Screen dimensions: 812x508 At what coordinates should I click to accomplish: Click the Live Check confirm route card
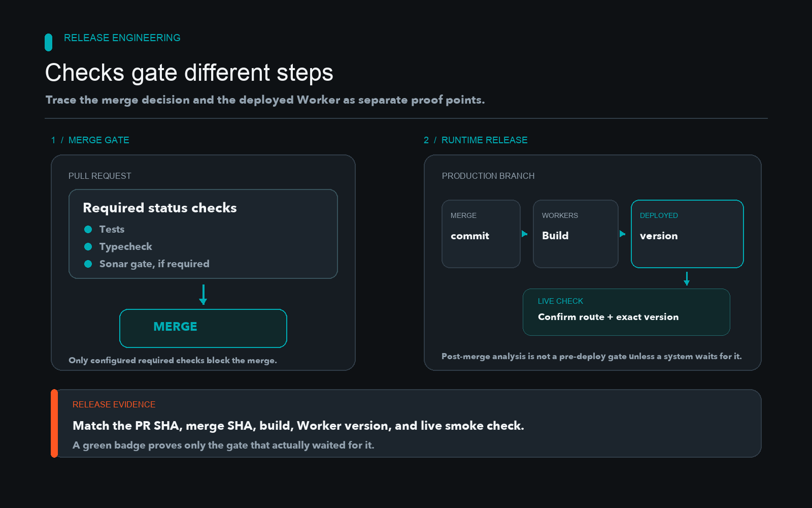pyautogui.click(x=626, y=312)
